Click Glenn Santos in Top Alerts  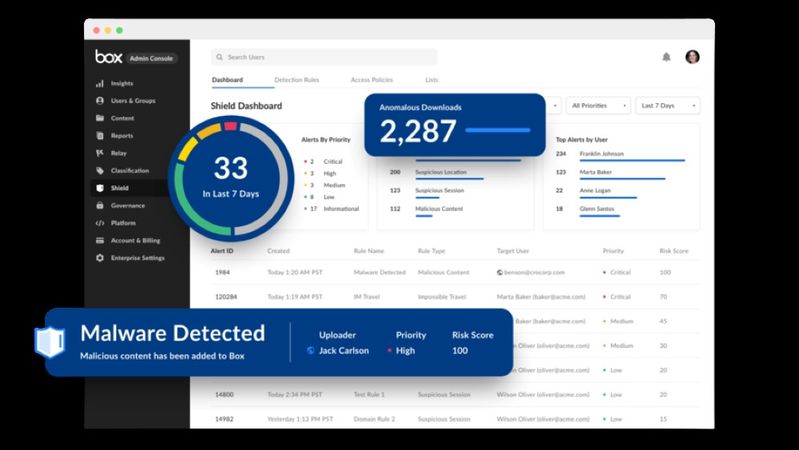click(597, 209)
